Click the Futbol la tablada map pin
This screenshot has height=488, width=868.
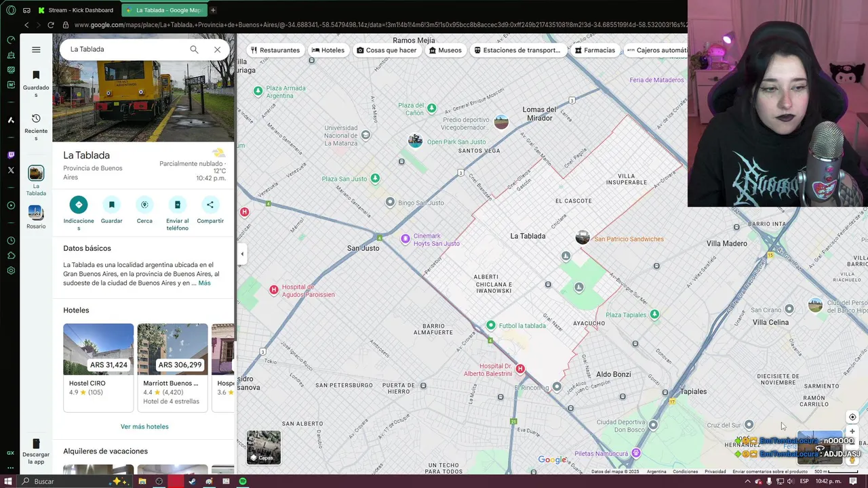pos(491,325)
